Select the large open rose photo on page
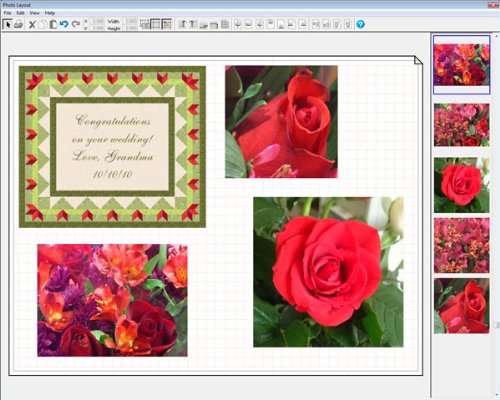Screen dimensions: 500x400 click(328, 272)
